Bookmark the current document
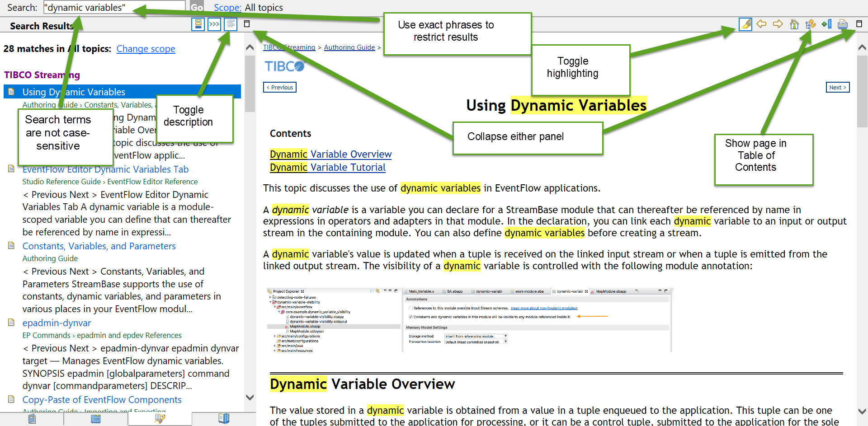The image size is (868, 426). click(x=827, y=24)
